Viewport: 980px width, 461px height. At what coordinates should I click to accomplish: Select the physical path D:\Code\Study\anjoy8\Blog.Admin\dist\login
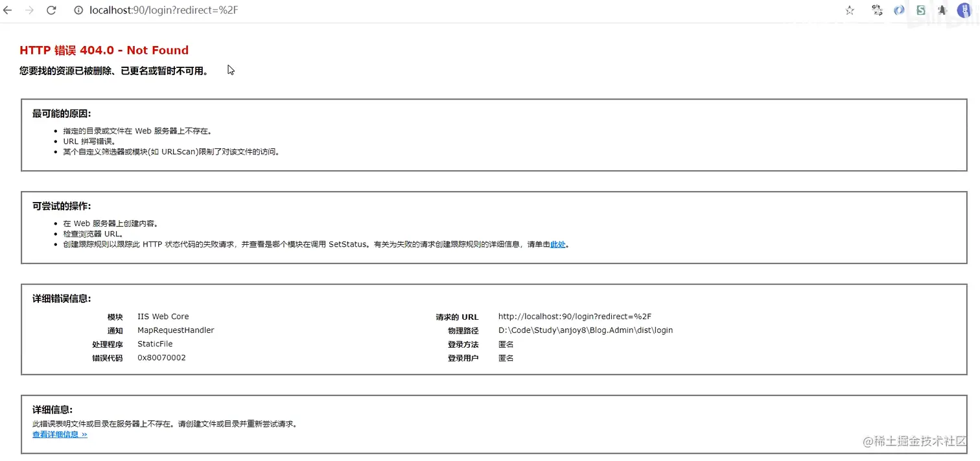(586, 330)
